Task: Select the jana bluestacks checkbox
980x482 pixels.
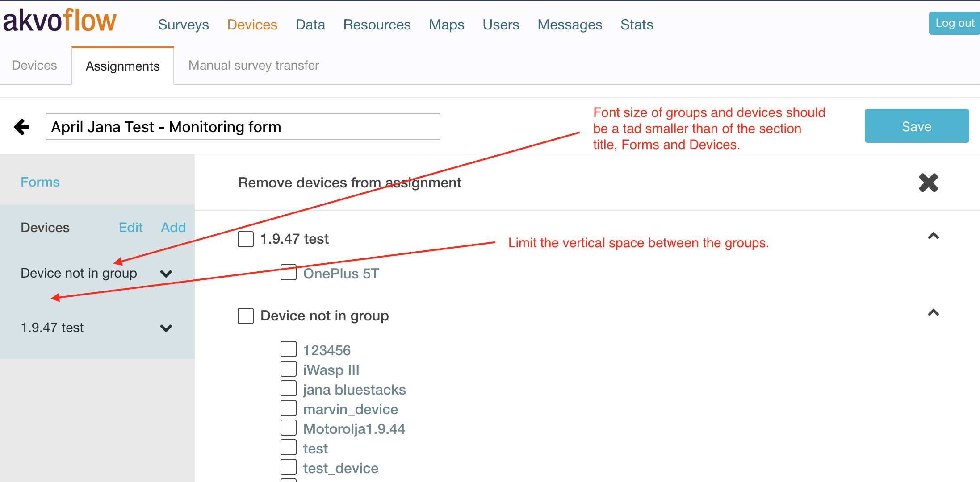Action: click(288, 388)
